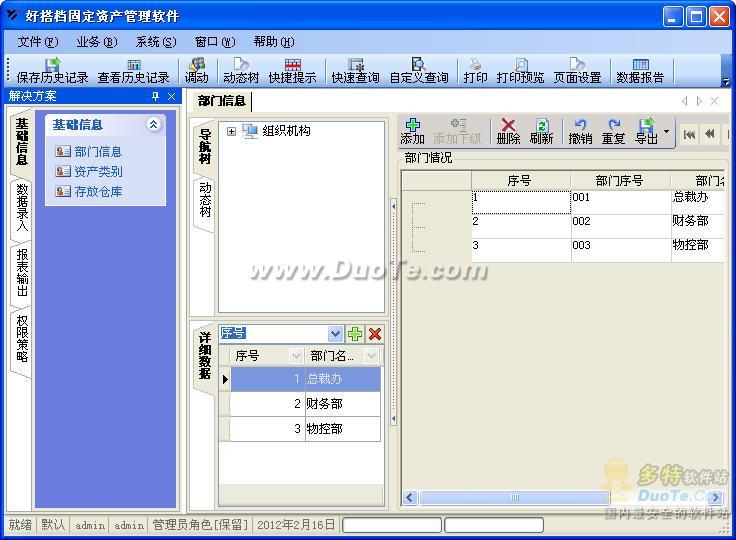This screenshot has width=736, height=540.
Task: Select cell 001 in 部门序号 column
Action: [621, 202]
